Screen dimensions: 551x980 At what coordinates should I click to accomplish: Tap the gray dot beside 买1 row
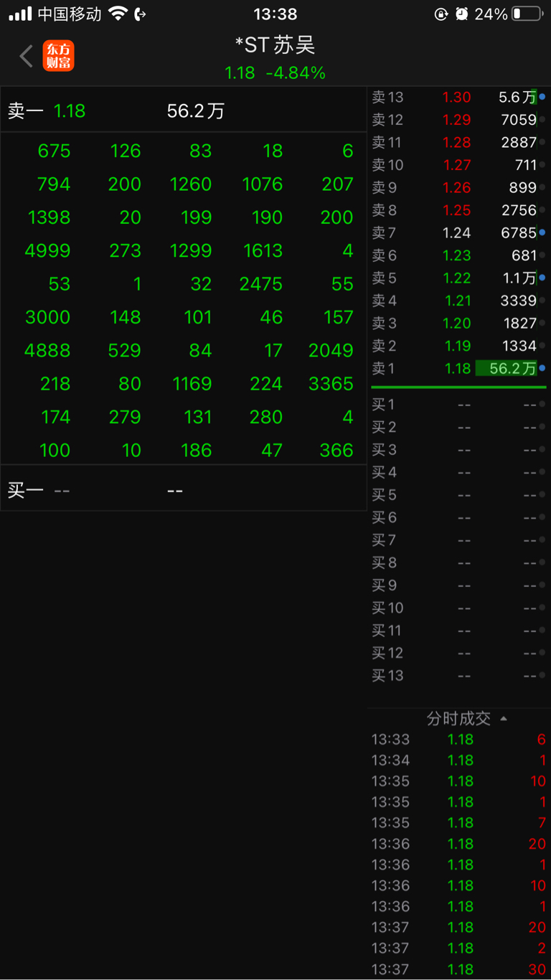tap(542, 405)
